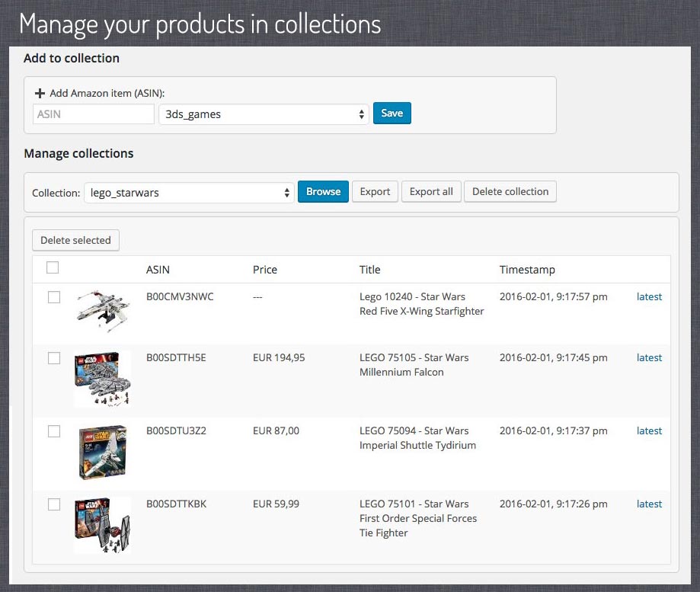Click latest link for Millennium Falcon row
Viewport: 700px width, 592px height.
(x=649, y=357)
